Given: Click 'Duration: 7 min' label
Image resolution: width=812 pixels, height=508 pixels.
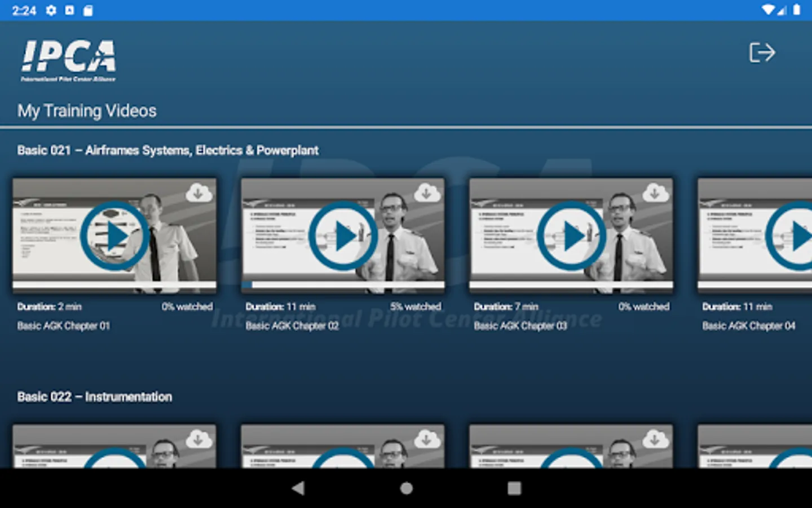Looking at the screenshot, I should 506,306.
